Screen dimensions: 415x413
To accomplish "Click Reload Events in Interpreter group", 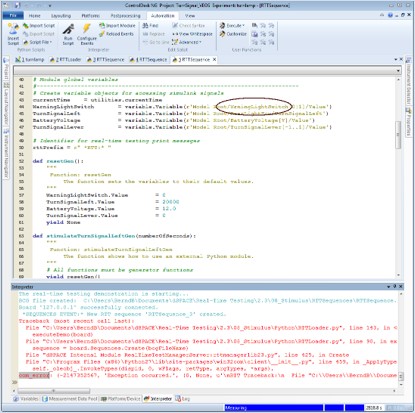I will coord(116,34).
